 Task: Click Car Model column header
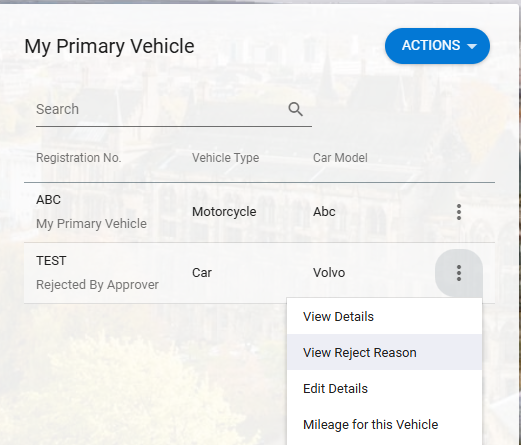(x=340, y=158)
